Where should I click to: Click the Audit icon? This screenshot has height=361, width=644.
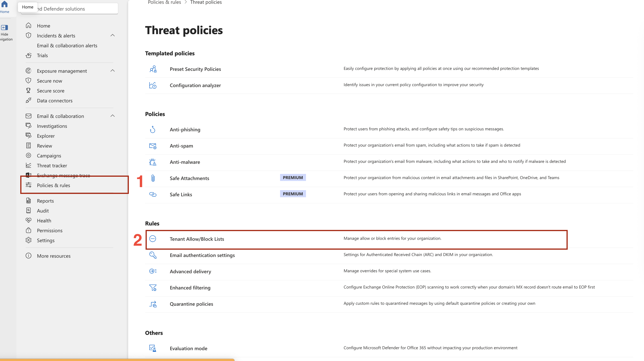click(29, 211)
